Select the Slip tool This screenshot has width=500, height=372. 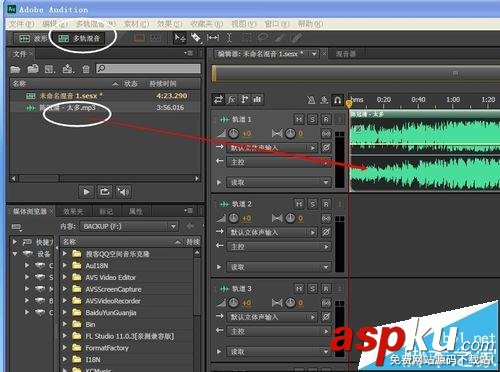(213, 38)
